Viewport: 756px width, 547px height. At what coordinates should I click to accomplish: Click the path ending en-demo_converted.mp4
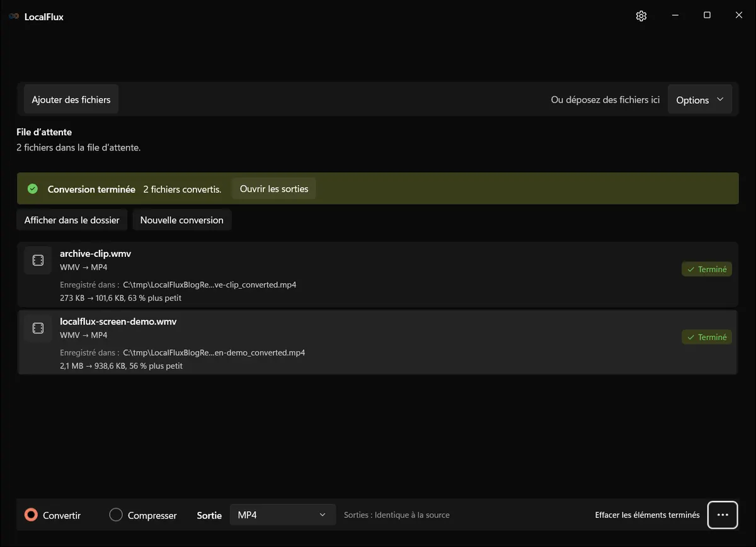(214, 352)
